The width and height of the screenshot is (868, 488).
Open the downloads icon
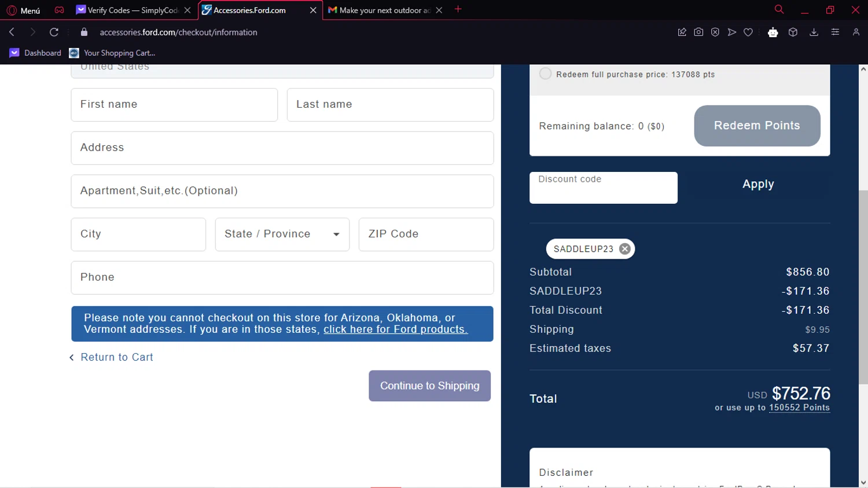(x=814, y=32)
